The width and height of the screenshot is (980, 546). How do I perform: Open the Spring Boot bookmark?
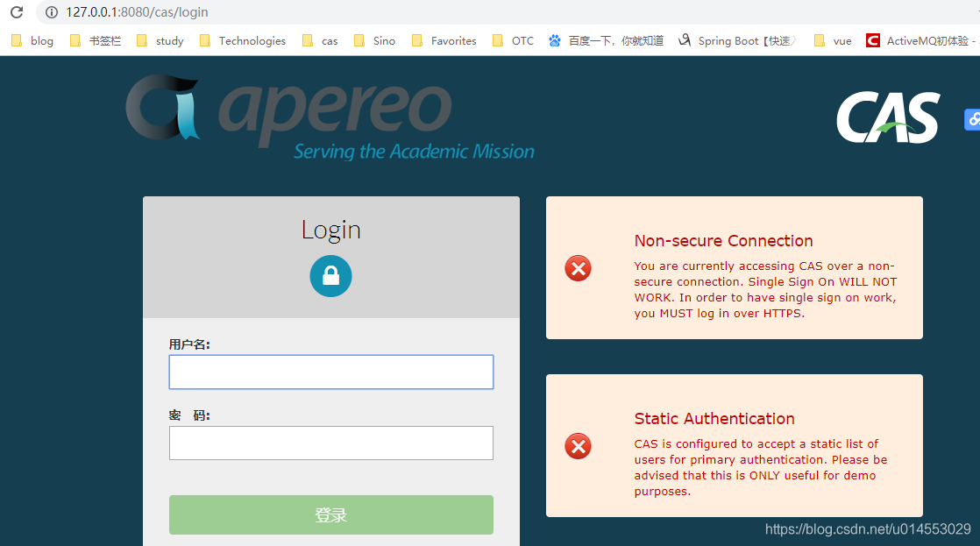[738, 40]
